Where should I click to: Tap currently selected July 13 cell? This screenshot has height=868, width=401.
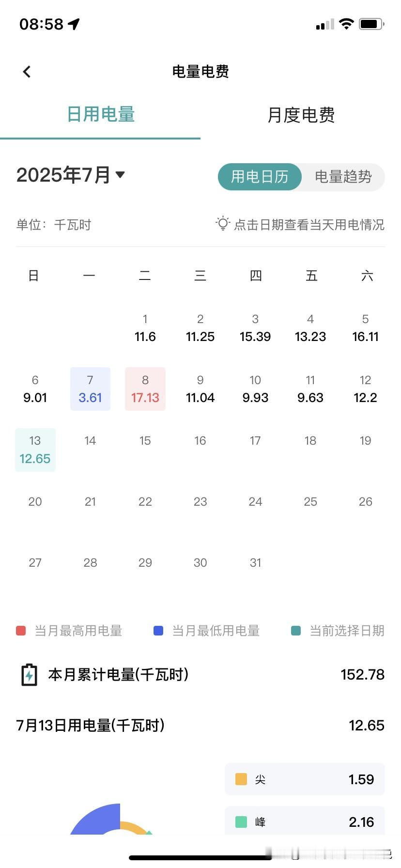(35, 450)
